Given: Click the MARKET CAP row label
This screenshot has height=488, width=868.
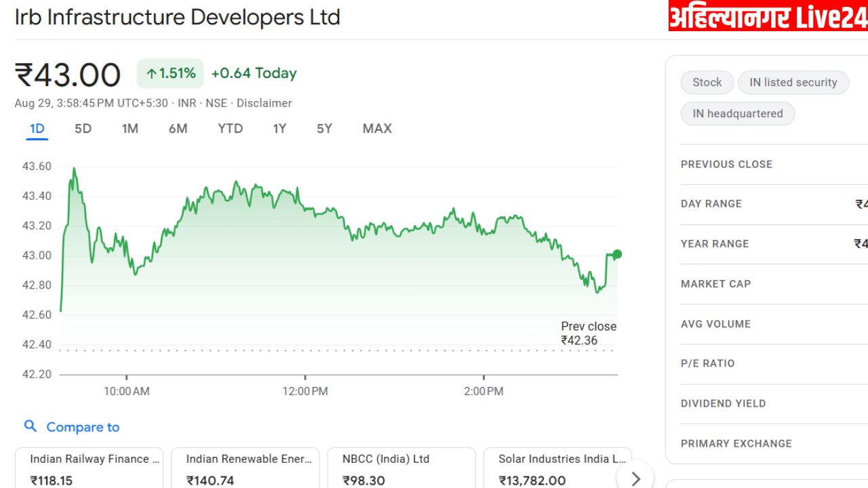Looking at the screenshot, I should tap(716, 283).
